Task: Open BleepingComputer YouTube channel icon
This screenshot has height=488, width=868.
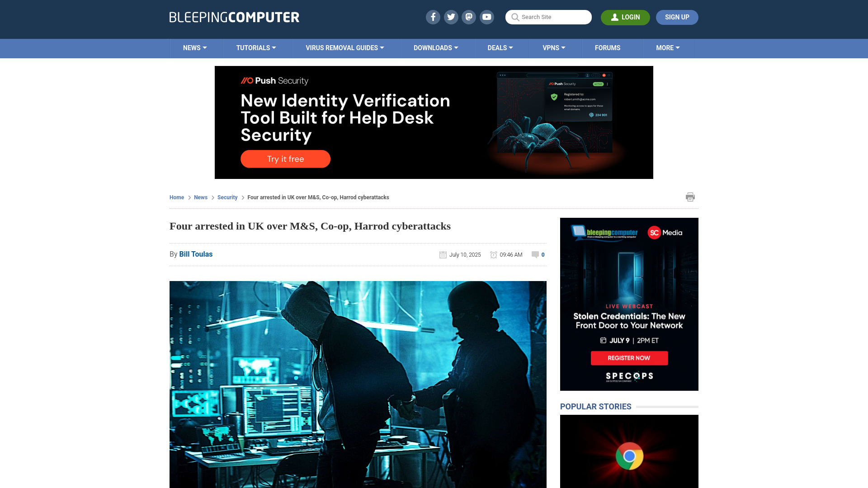Action: pos(487,17)
